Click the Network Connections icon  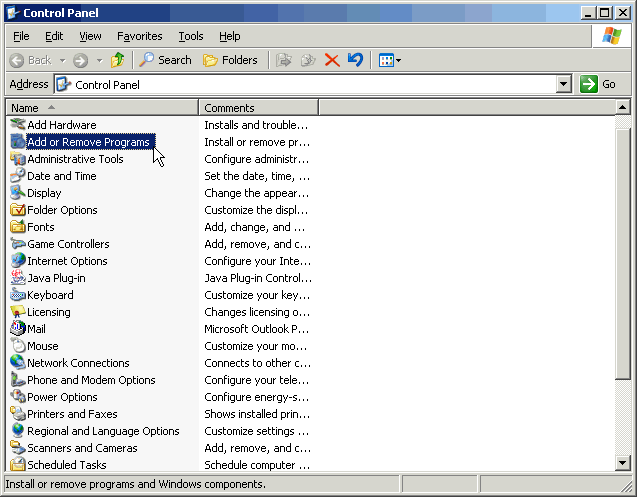point(18,363)
